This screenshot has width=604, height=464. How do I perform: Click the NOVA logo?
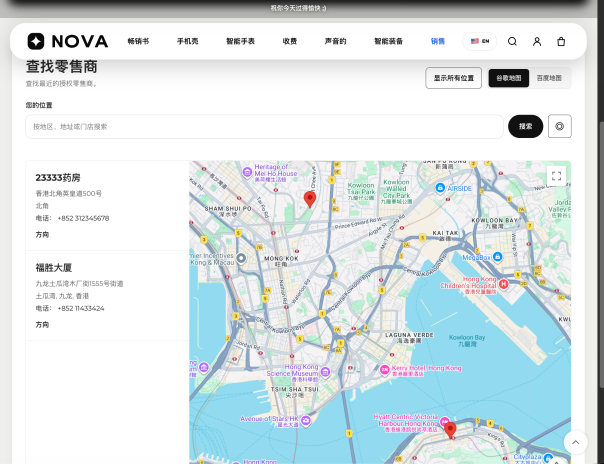tap(68, 41)
